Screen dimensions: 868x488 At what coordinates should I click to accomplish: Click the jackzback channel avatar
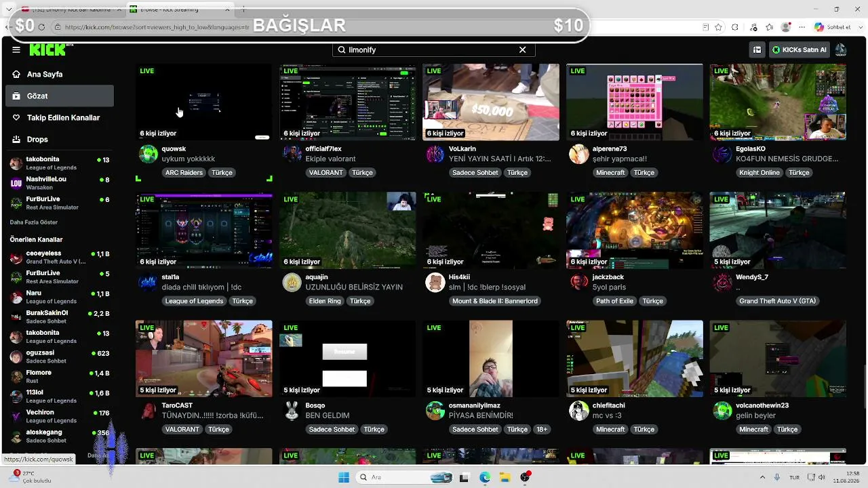579,282
